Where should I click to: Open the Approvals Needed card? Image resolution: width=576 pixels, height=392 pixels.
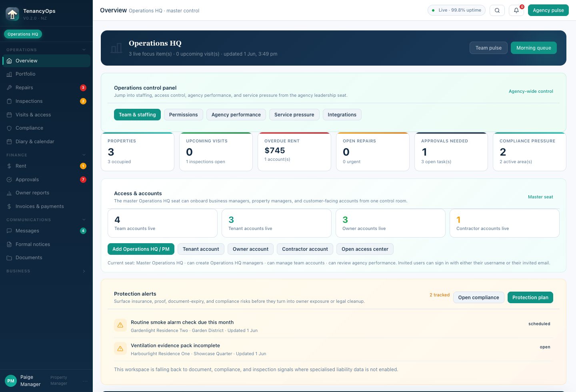click(x=451, y=152)
